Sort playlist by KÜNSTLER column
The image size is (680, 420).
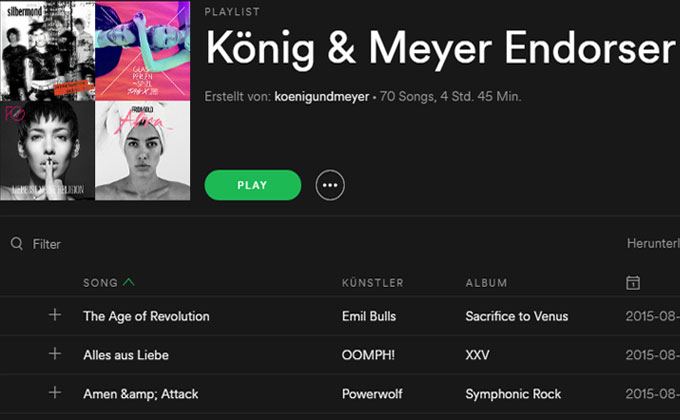coord(373,283)
